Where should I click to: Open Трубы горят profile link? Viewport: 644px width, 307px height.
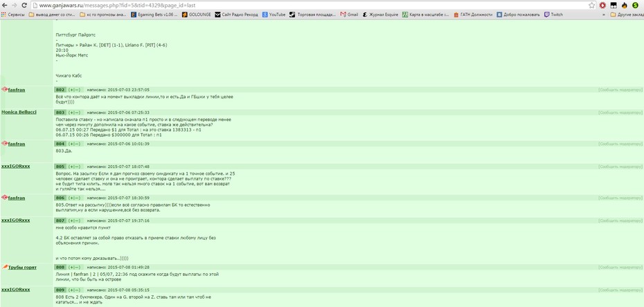point(22,267)
